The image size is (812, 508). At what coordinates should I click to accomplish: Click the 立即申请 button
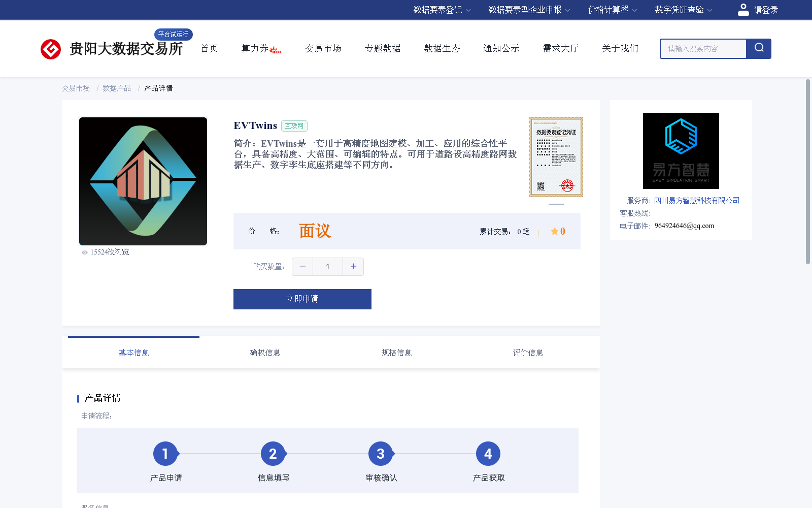tap(302, 299)
